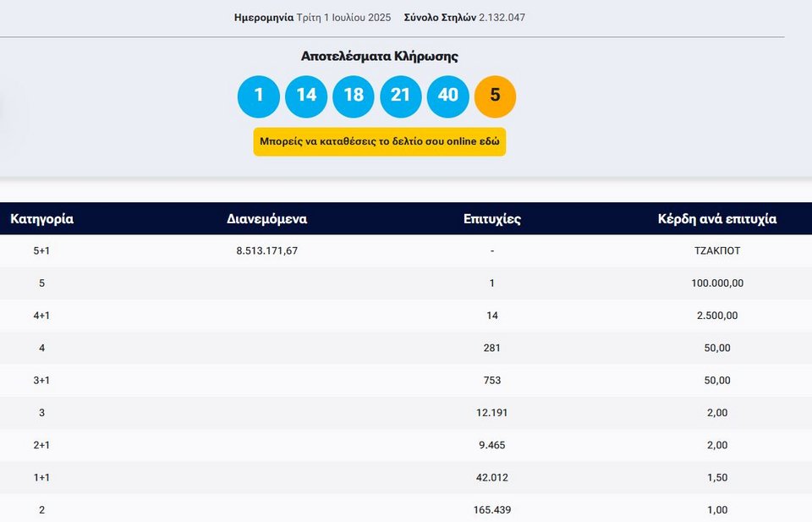Click the 1,00 winnings cell
Screen dimensions: 812x522
pos(717,510)
